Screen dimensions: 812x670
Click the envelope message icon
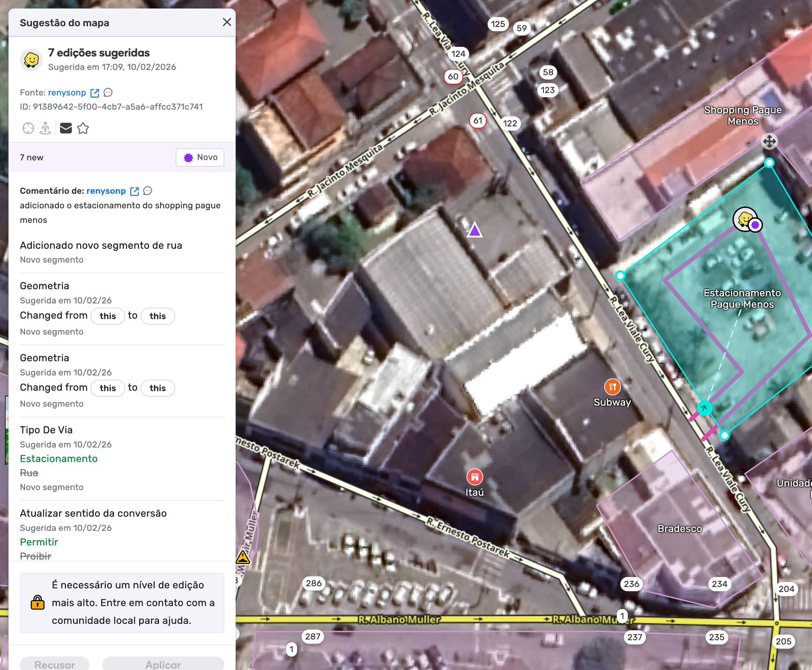pyautogui.click(x=66, y=128)
